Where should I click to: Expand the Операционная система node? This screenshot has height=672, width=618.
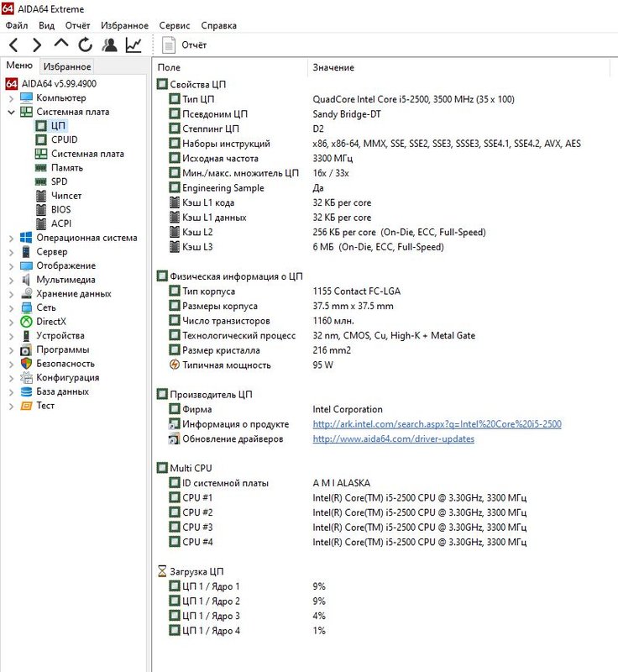tap(11, 238)
